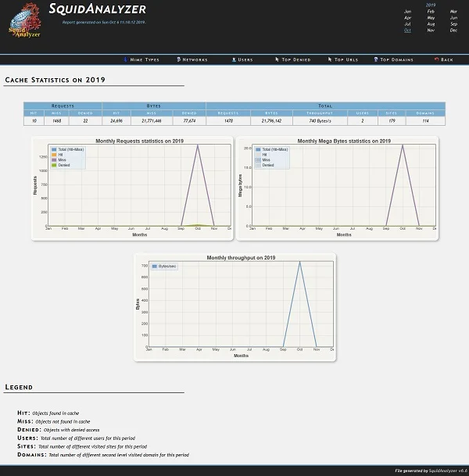This screenshot has width=469, height=476.
Task: Select Dec in the month calendar
Action: pyautogui.click(x=453, y=30)
